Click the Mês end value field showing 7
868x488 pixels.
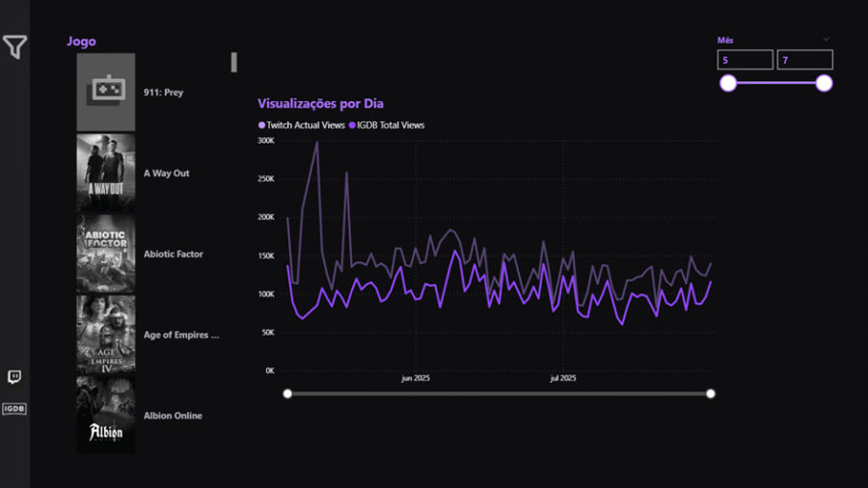[804, 61]
